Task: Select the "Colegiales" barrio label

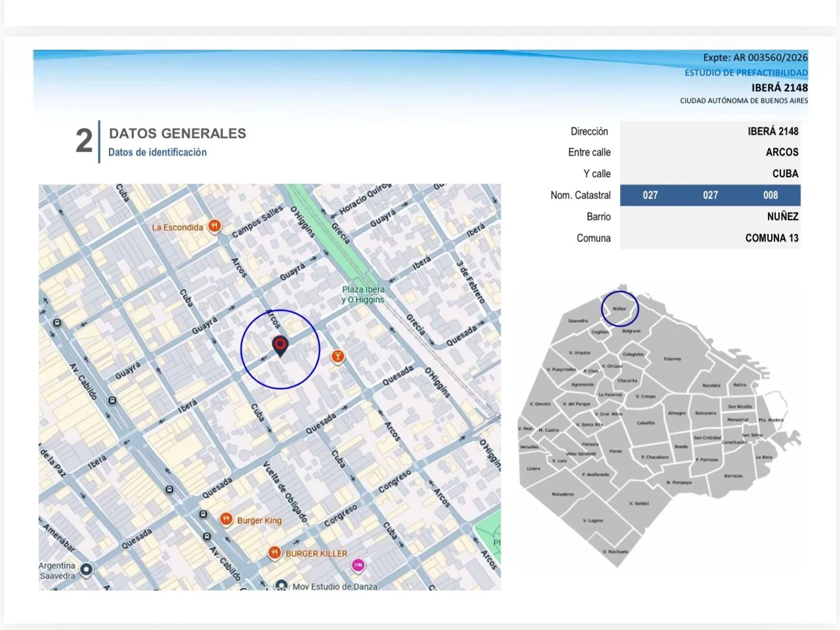Action: click(633, 354)
